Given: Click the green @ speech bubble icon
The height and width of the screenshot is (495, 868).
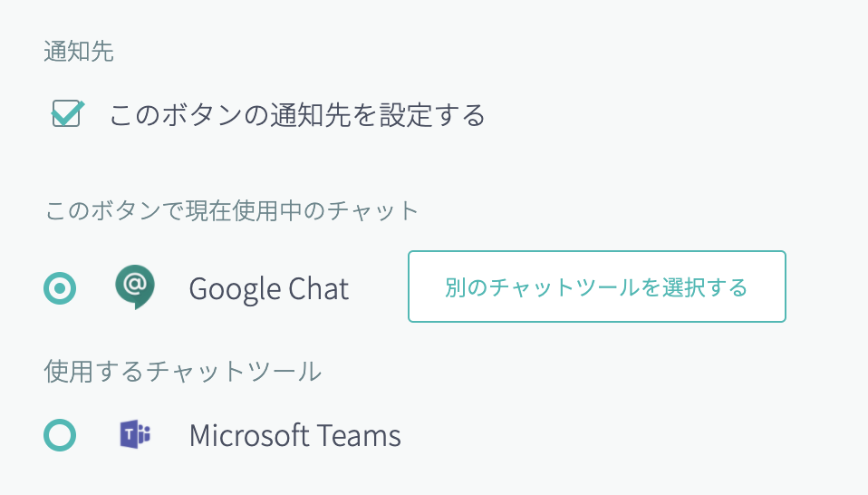Looking at the screenshot, I should point(135,286).
